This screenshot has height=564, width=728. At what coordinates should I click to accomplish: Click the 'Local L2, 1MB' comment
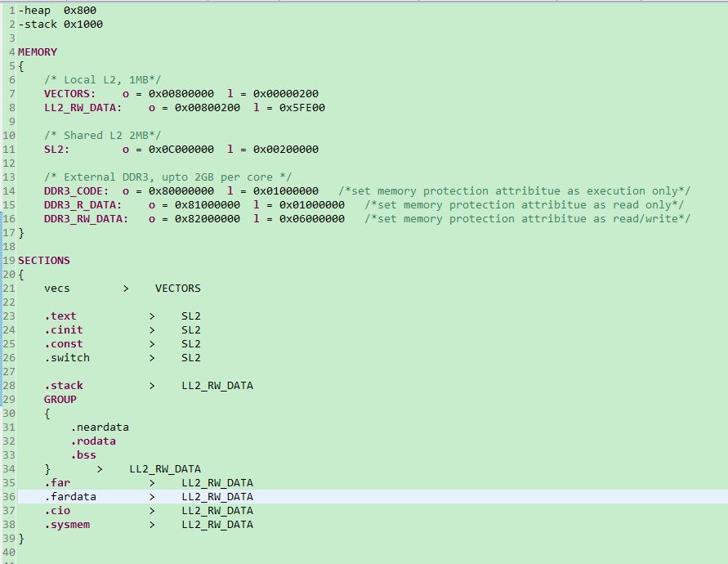pyautogui.click(x=103, y=80)
